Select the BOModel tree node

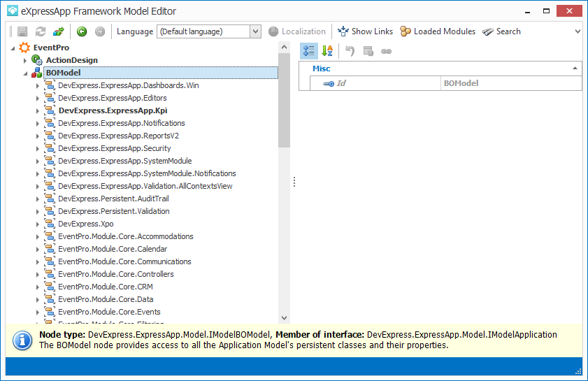(161, 73)
